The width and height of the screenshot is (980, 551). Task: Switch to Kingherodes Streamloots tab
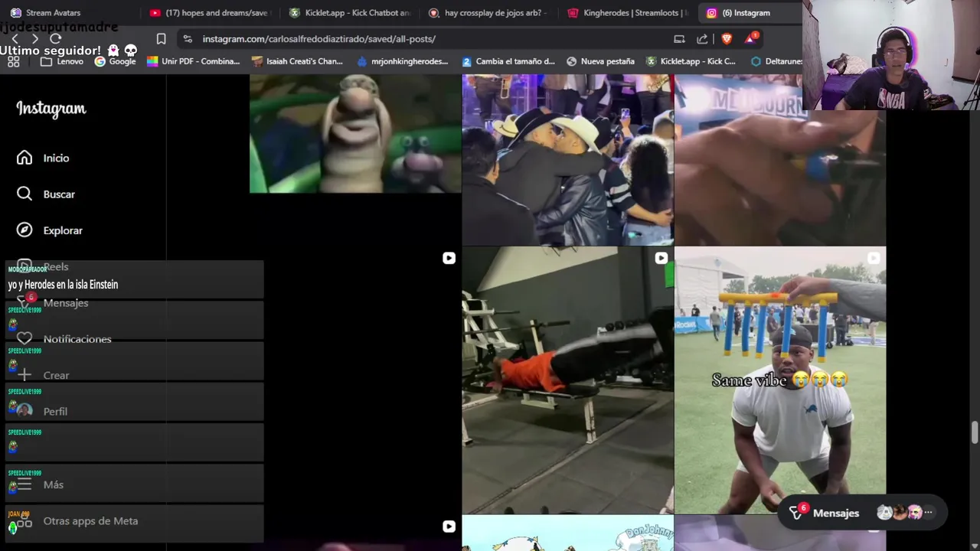point(628,12)
